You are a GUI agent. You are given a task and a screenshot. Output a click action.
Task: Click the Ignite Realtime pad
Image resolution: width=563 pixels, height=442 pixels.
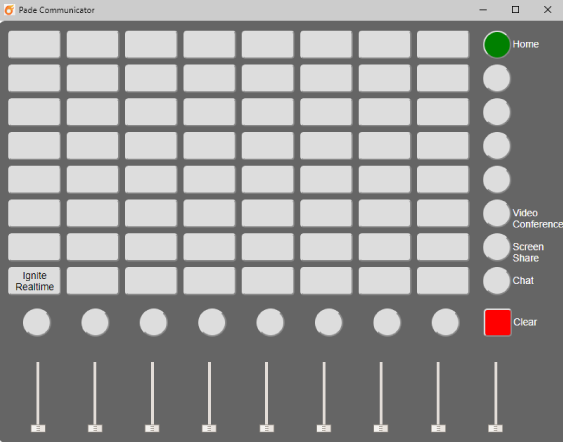point(34,281)
